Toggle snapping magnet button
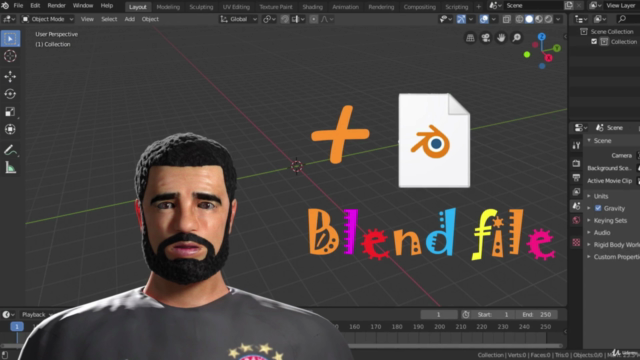 tap(284, 19)
